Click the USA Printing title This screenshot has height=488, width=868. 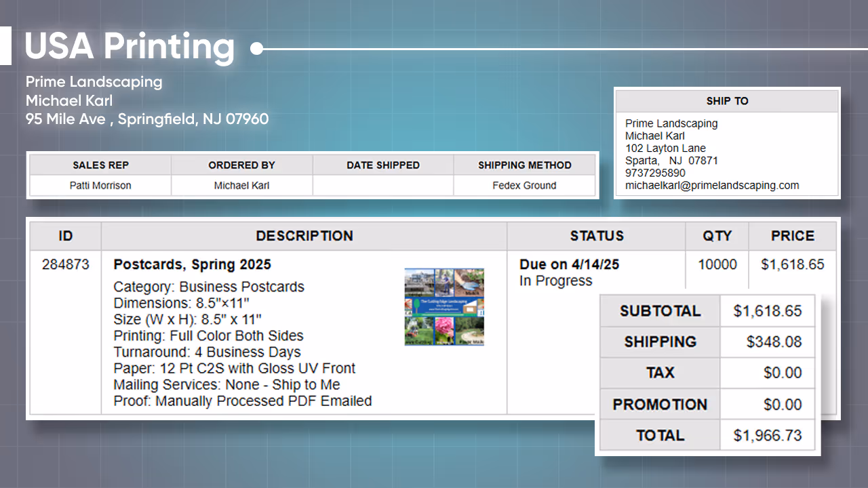[x=130, y=47]
